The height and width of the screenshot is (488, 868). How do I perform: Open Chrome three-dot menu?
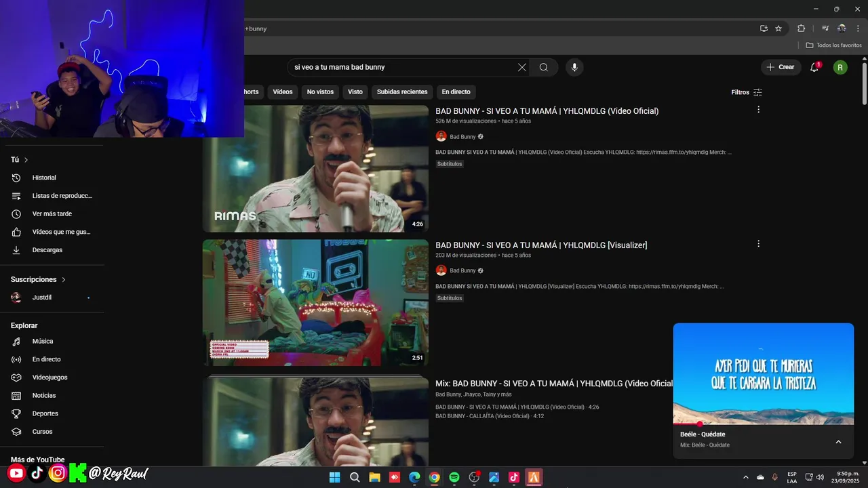[857, 28]
